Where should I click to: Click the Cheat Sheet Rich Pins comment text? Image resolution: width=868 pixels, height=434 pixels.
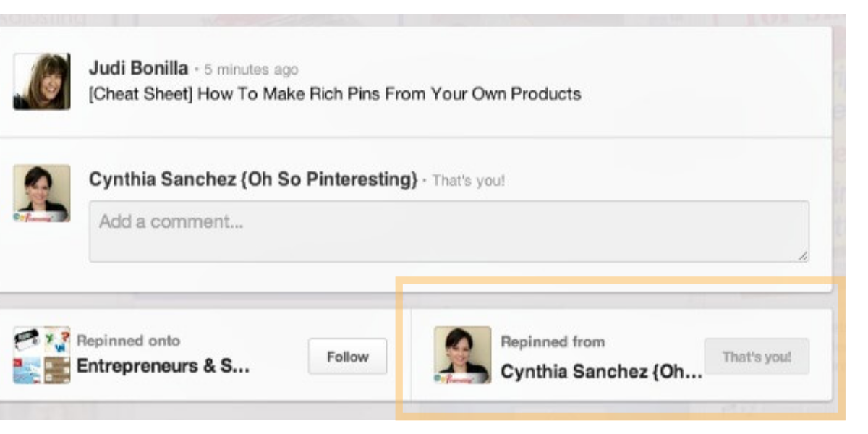[x=334, y=94]
